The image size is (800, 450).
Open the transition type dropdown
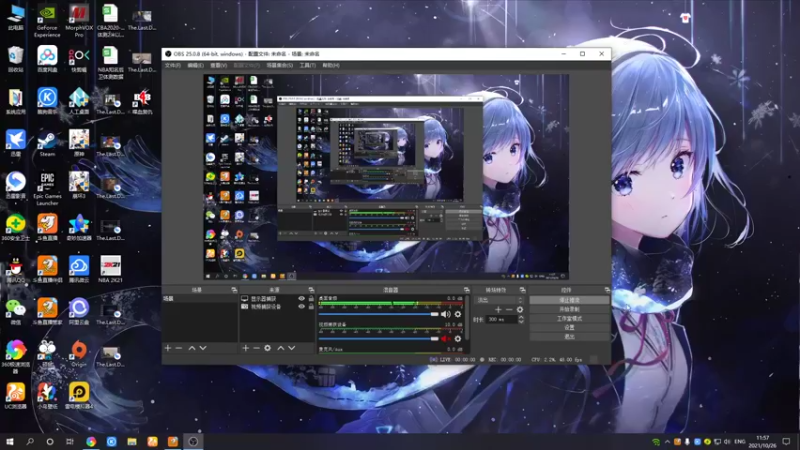(x=499, y=300)
